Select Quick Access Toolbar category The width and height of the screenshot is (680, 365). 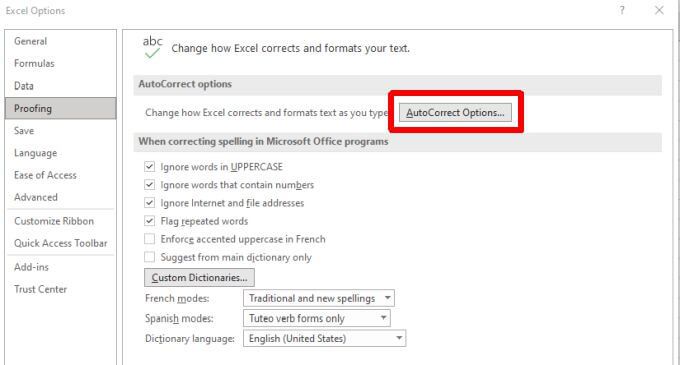click(x=61, y=243)
